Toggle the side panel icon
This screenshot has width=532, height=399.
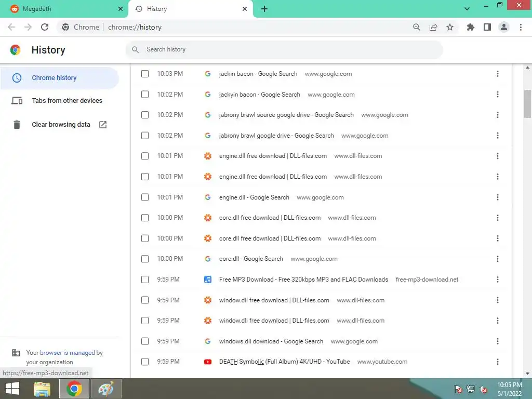487,27
